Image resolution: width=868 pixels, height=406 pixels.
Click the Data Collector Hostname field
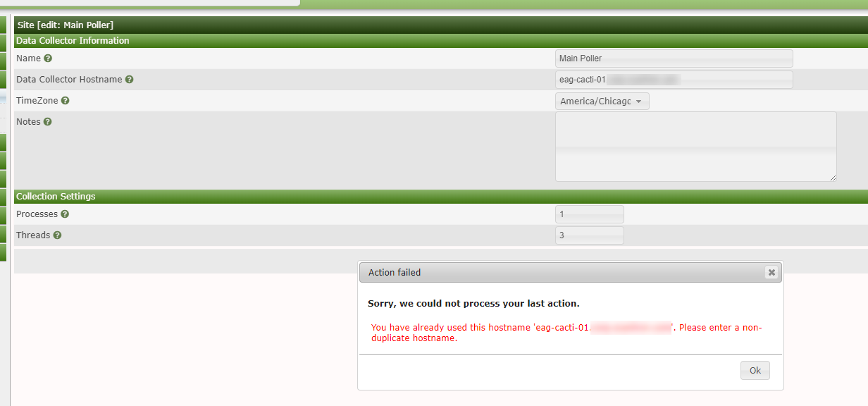pos(673,79)
